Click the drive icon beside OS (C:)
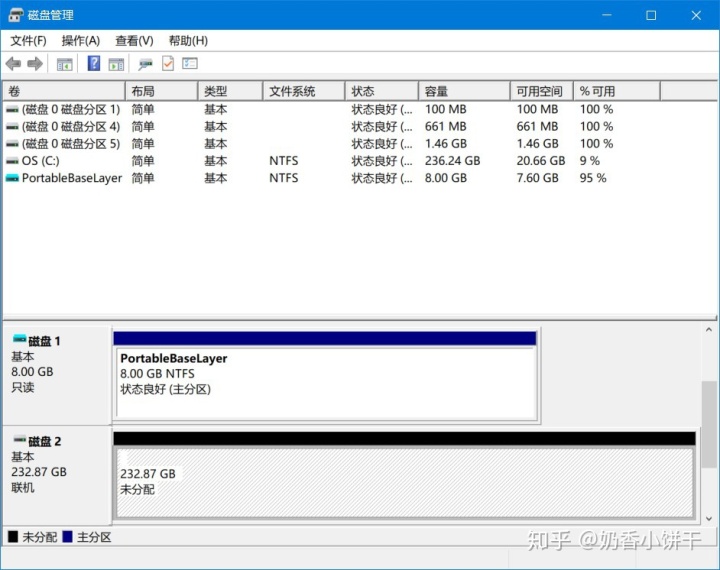Screen dimensions: 720x570 click(12, 161)
